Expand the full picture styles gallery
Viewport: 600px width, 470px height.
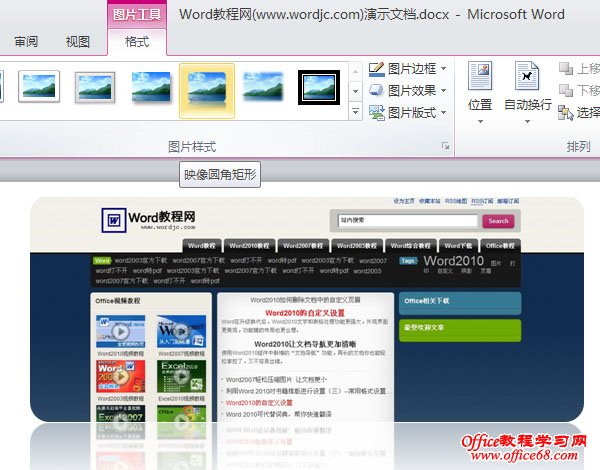(355, 111)
